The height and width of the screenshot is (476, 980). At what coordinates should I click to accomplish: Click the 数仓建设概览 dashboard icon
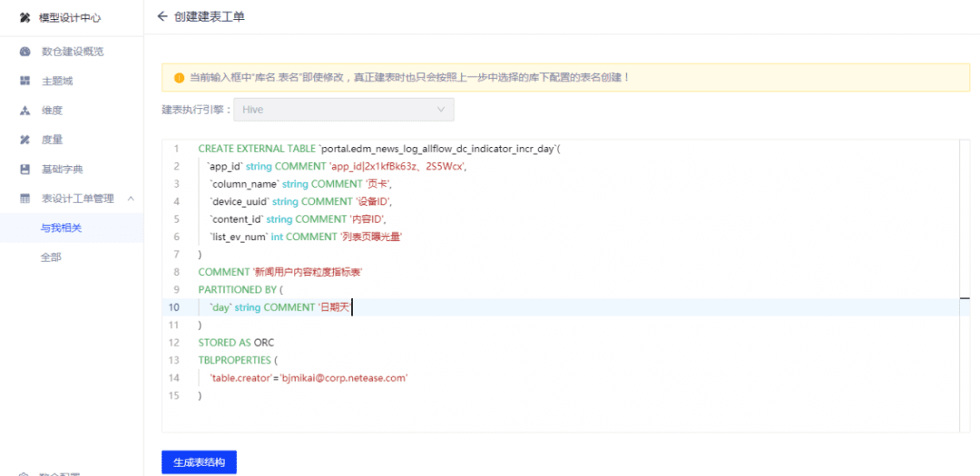(x=25, y=51)
